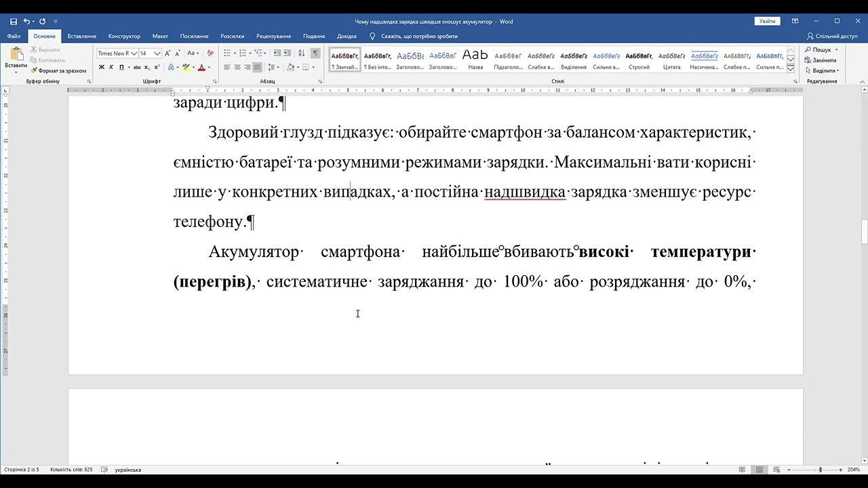Open multilevel list options
Viewport: 868px width, 488px height.
pos(258,53)
